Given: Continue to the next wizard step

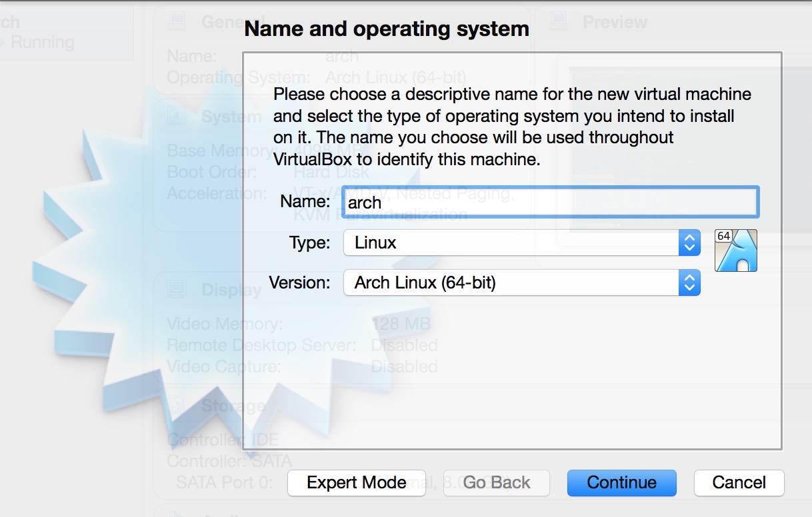Looking at the screenshot, I should 622,482.
